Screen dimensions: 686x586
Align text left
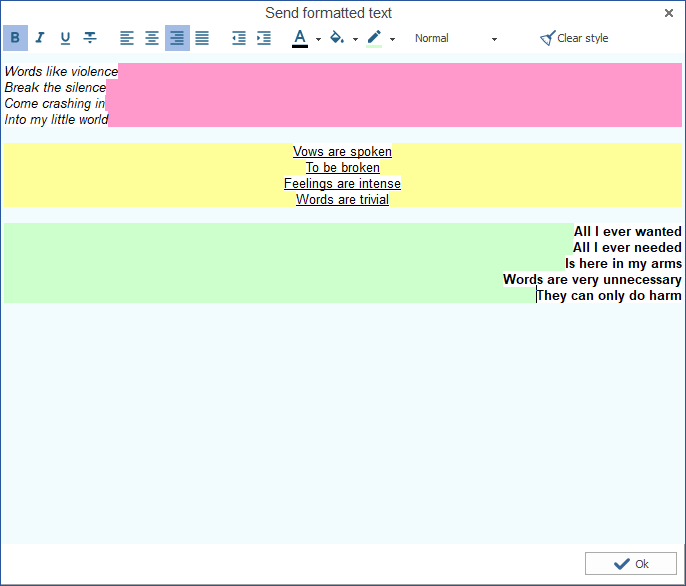tap(127, 38)
